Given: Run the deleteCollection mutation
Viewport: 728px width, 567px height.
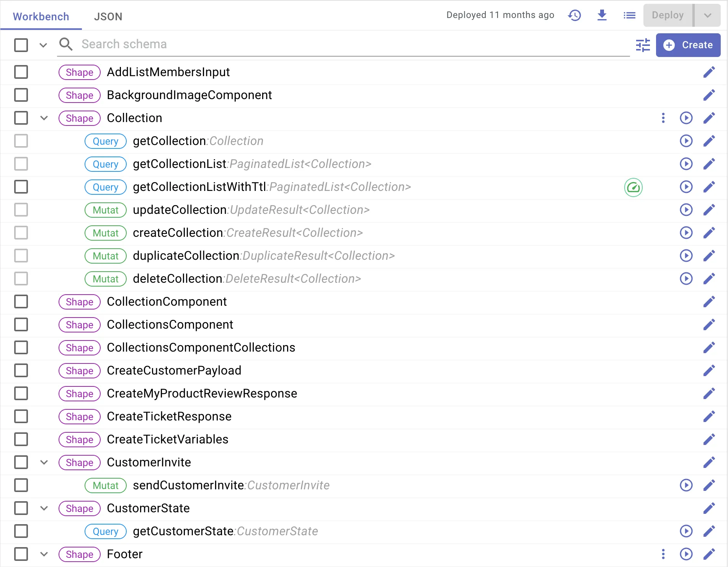Looking at the screenshot, I should [686, 279].
